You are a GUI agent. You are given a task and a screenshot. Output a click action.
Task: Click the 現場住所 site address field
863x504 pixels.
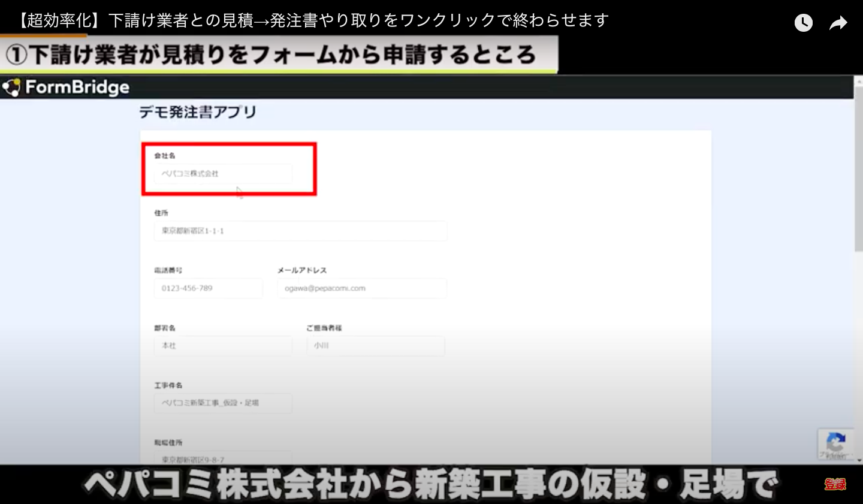coord(222,458)
